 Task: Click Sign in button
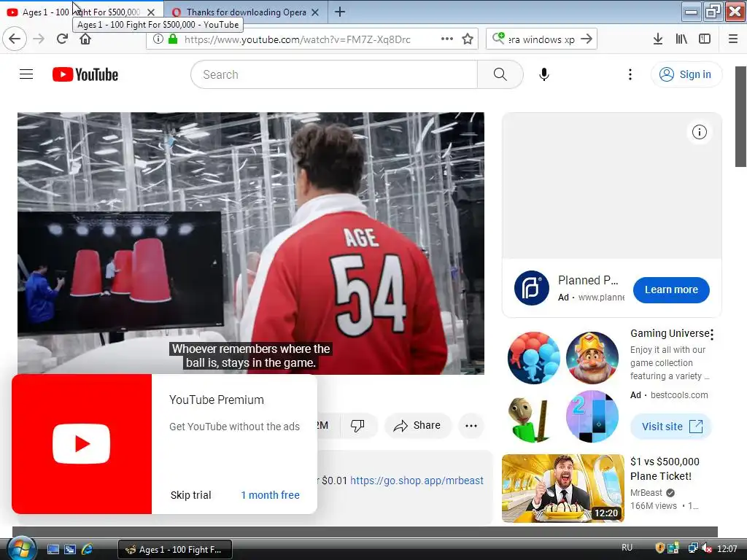tap(686, 74)
